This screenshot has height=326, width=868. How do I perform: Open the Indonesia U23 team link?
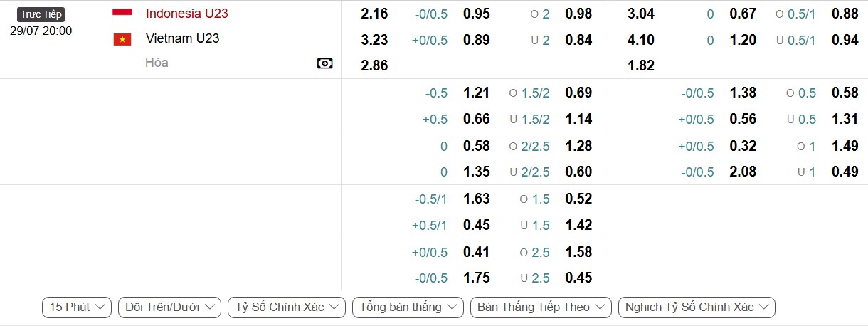click(187, 14)
